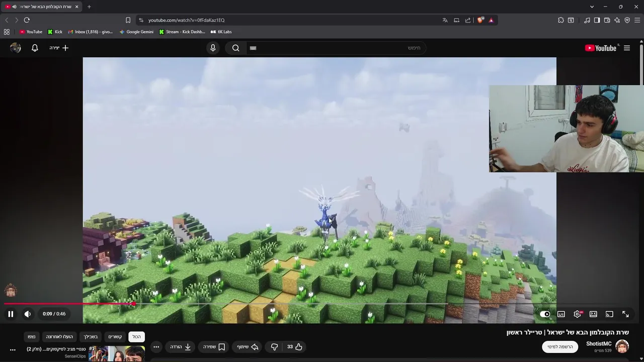Click the הורדה download button

pos(180,347)
